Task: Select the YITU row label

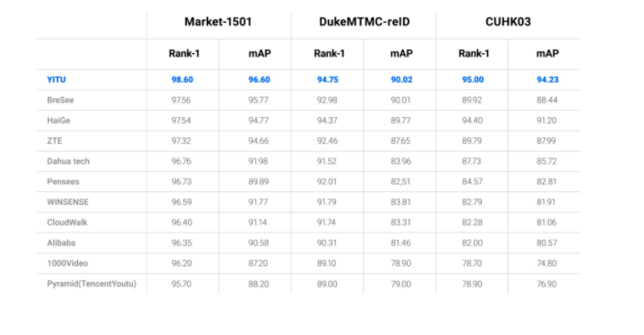Action: (x=56, y=80)
